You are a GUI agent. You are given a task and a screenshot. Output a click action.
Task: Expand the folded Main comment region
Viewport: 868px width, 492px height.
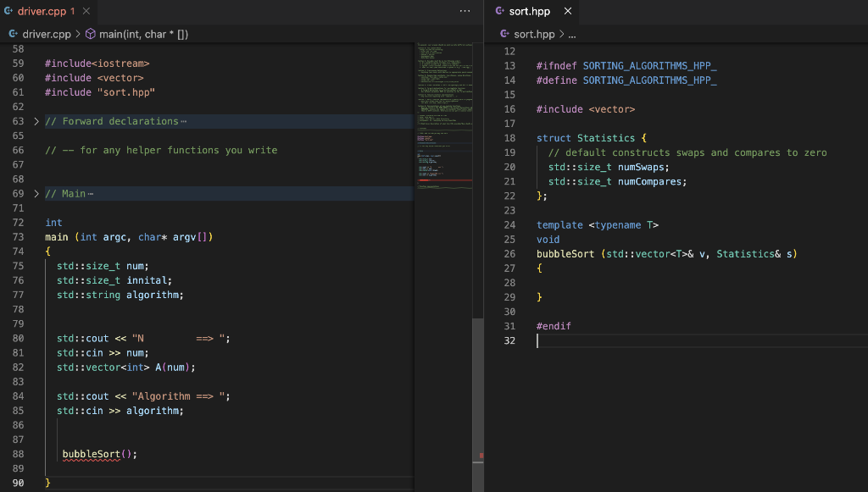pyautogui.click(x=36, y=193)
